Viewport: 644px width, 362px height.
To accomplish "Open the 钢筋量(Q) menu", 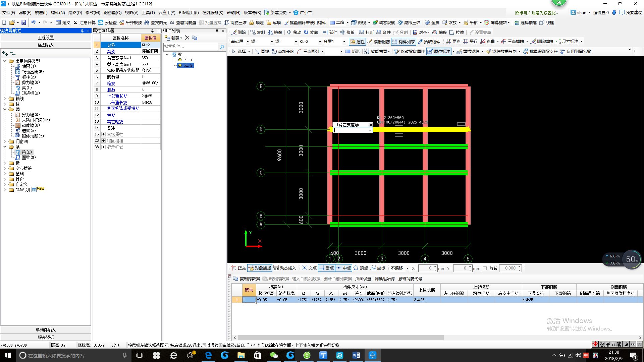I will 112,13.
